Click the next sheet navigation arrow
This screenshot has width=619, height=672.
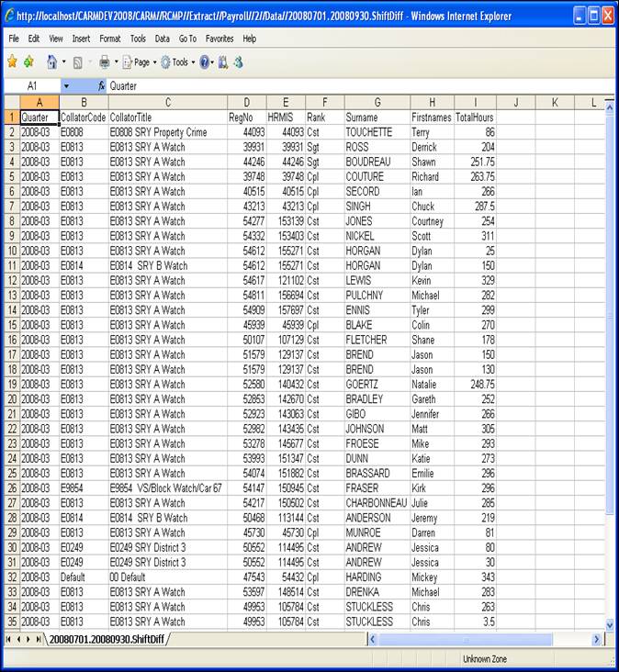tap(28, 638)
